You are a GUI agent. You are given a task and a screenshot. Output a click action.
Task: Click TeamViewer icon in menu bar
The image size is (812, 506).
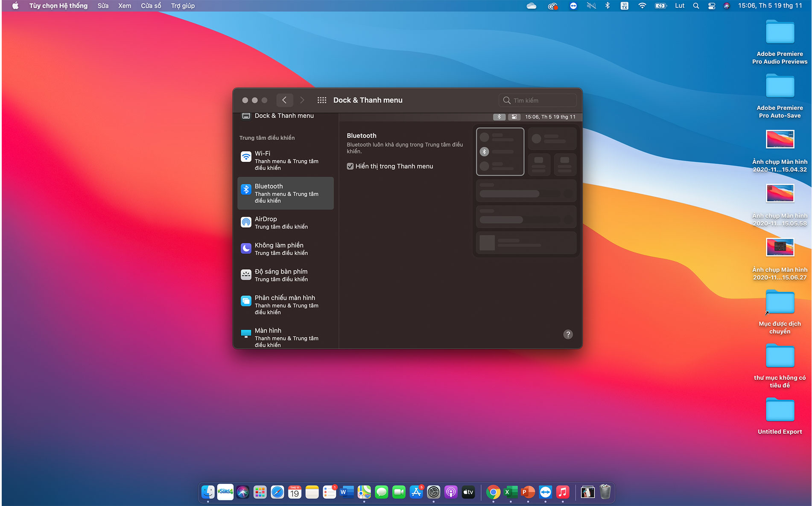coord(573,6)
